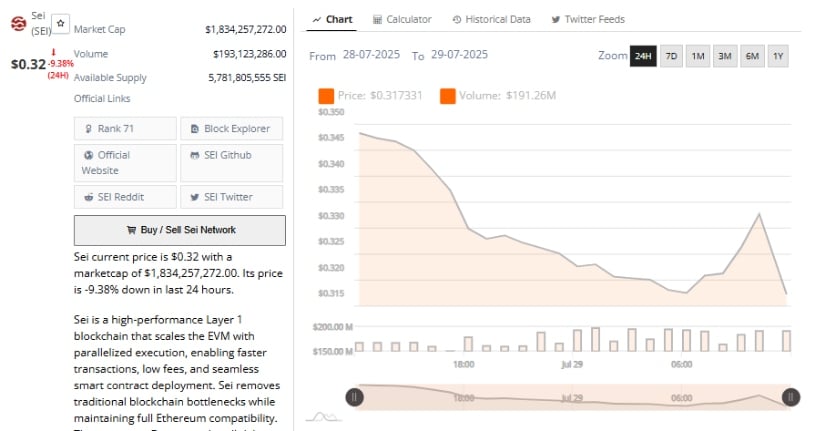825x431 pixels.
Task: Click the mini chart icon below navigator
Action: click(x=323, y=417)
